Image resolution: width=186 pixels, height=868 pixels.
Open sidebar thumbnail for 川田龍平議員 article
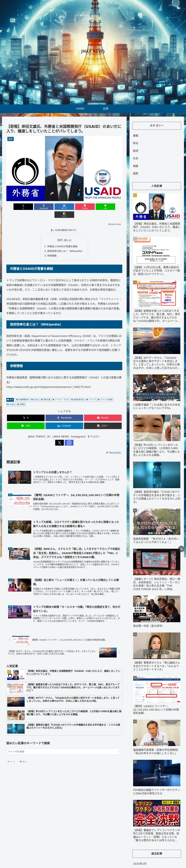point(157,388)
